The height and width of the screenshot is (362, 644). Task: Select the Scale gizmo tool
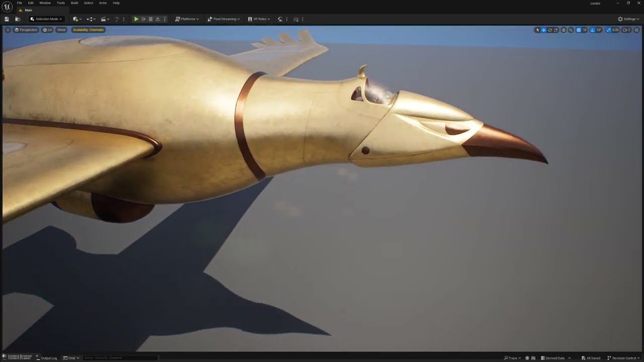556,30
